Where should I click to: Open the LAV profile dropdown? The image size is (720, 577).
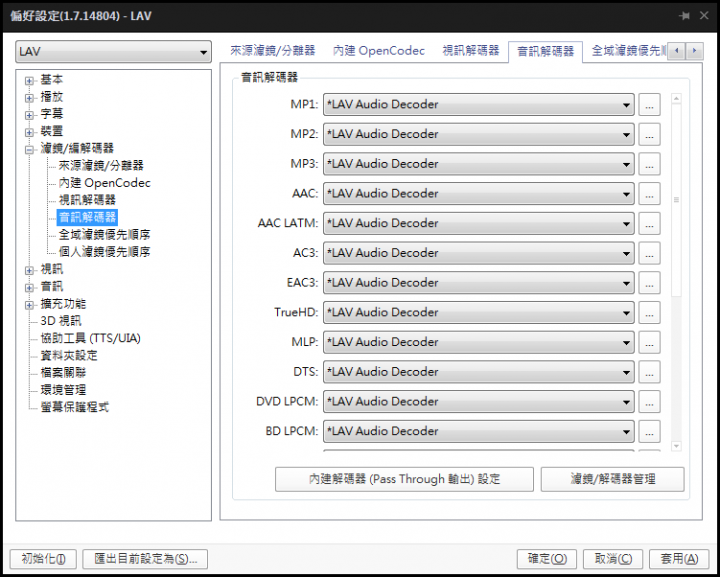(x=113, y=51)
